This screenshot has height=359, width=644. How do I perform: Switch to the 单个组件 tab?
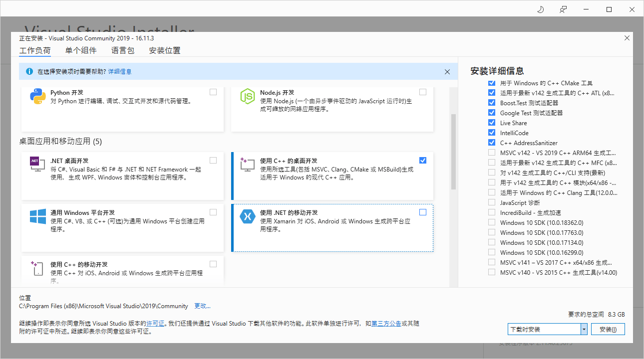pyautogui.click(x=81, y=50)
